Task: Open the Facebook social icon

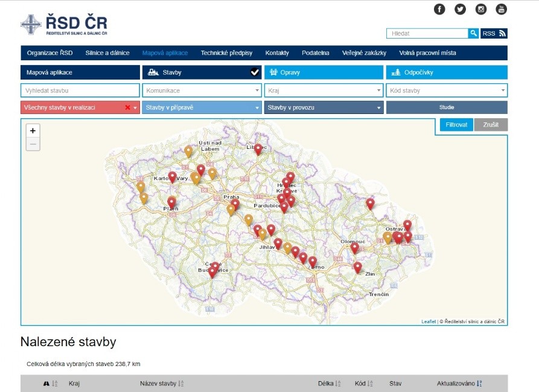Action: point(439,9)
